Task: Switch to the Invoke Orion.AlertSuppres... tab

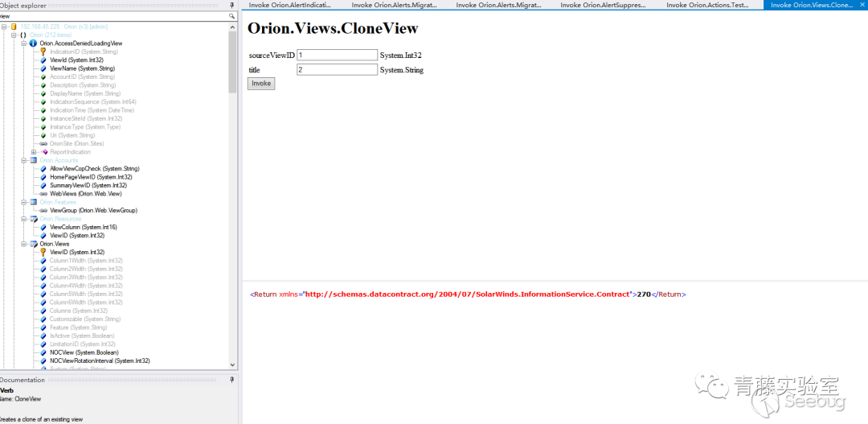Action: 603,5
